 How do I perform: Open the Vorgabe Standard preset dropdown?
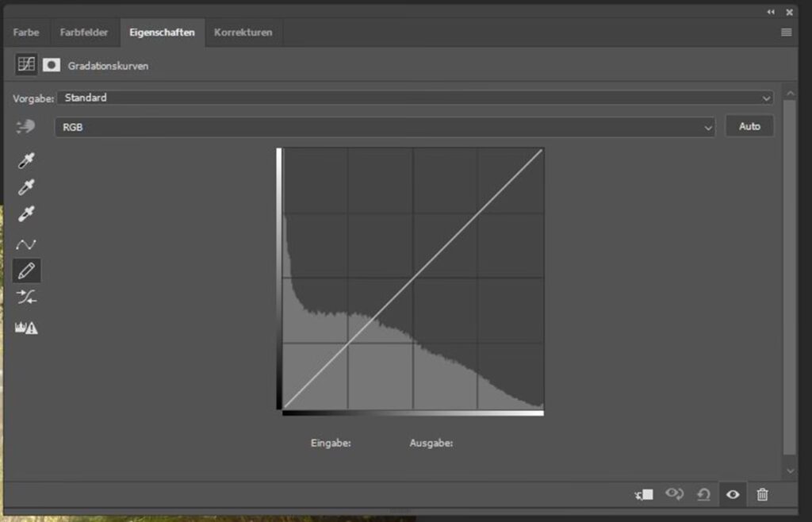point(414,98)
